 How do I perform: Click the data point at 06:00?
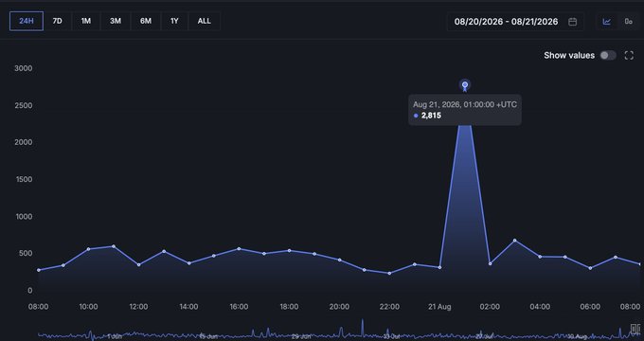[x=590, y=268]
